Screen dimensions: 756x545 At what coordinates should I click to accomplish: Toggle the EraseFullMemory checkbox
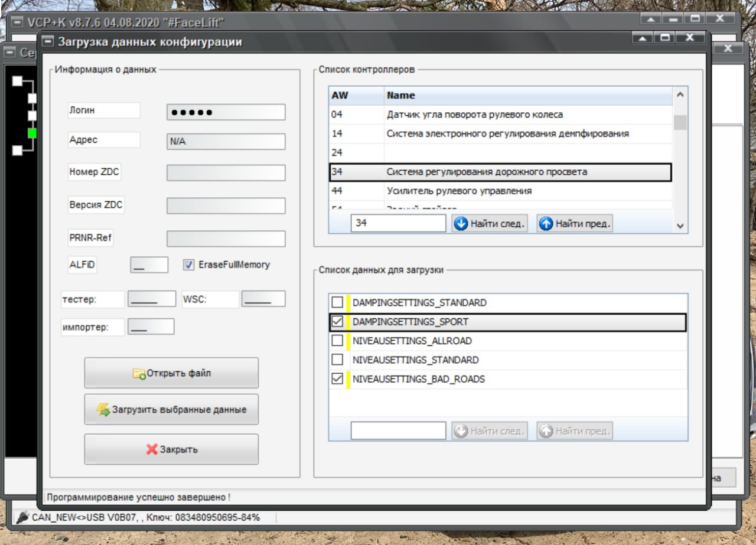pos(189,265)
